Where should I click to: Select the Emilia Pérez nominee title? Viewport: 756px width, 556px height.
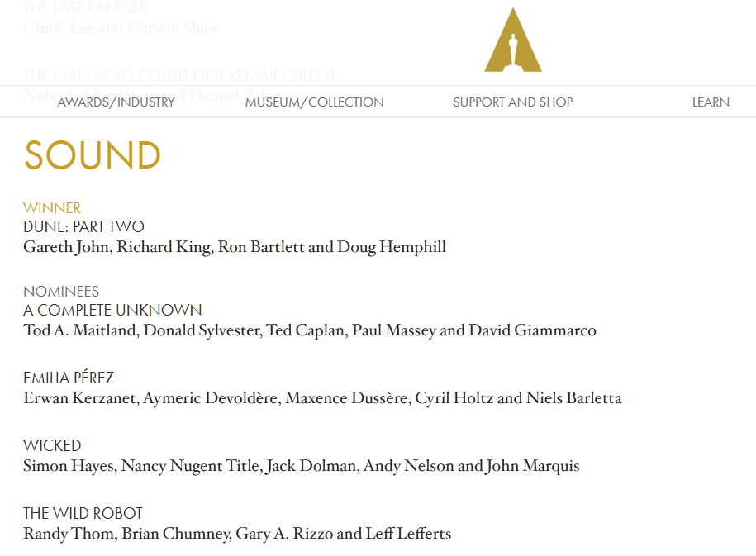click(x=69, y=378)
